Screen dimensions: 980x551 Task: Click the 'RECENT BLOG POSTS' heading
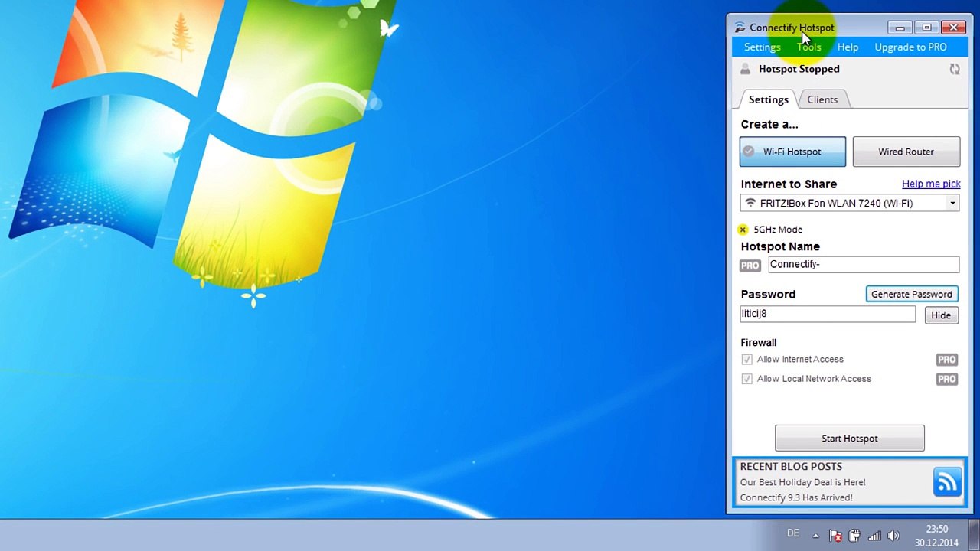[x=791, y=466]
